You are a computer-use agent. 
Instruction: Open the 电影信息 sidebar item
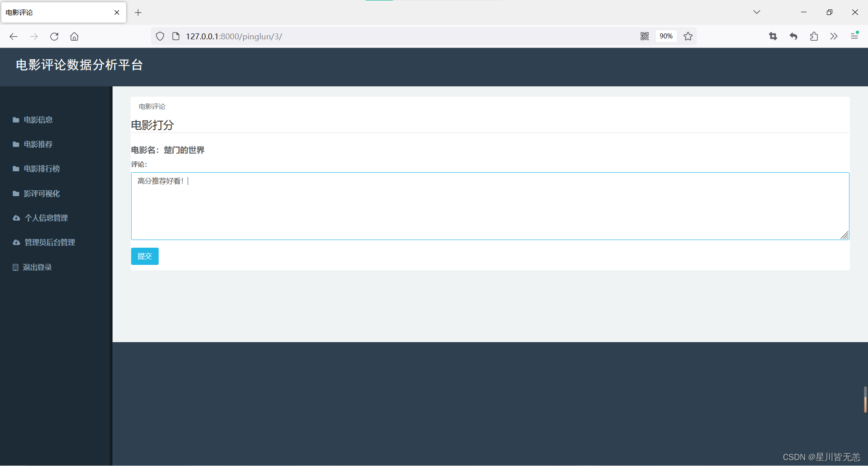pos(38,120)
